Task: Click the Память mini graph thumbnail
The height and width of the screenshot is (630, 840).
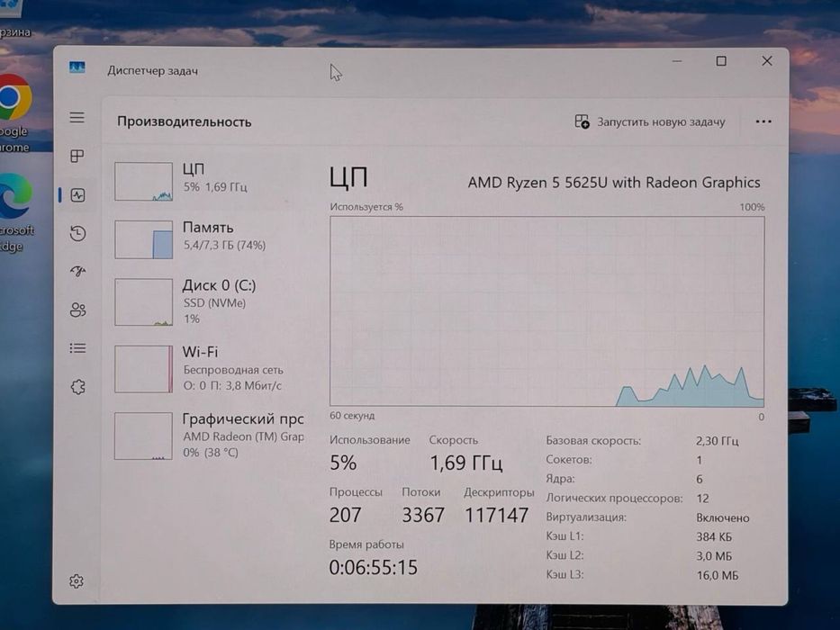Action: 143,239
